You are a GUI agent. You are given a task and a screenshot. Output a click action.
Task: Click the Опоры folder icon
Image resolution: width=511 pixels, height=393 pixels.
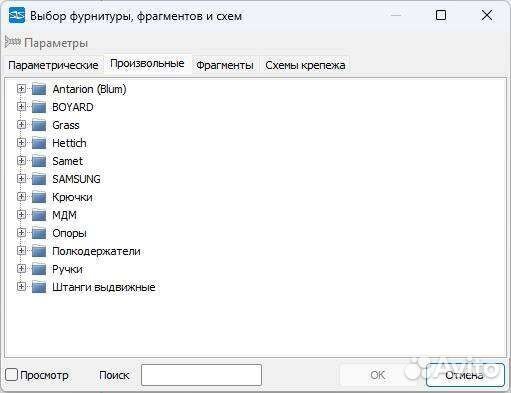(x=39, y=233)
